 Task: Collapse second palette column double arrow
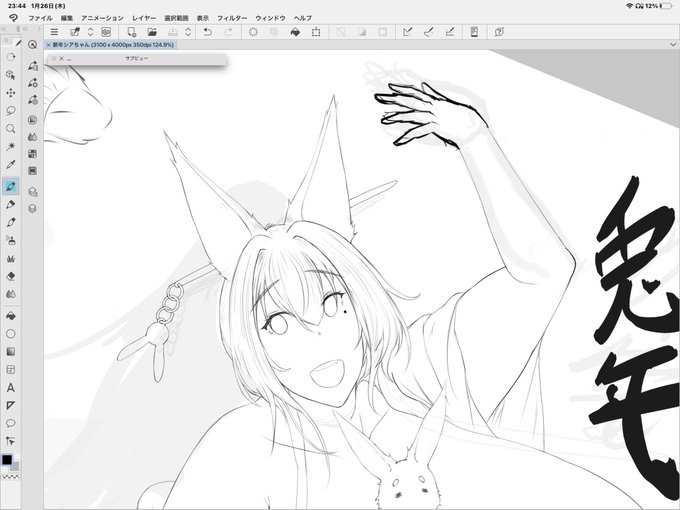(x=25, y=29)
